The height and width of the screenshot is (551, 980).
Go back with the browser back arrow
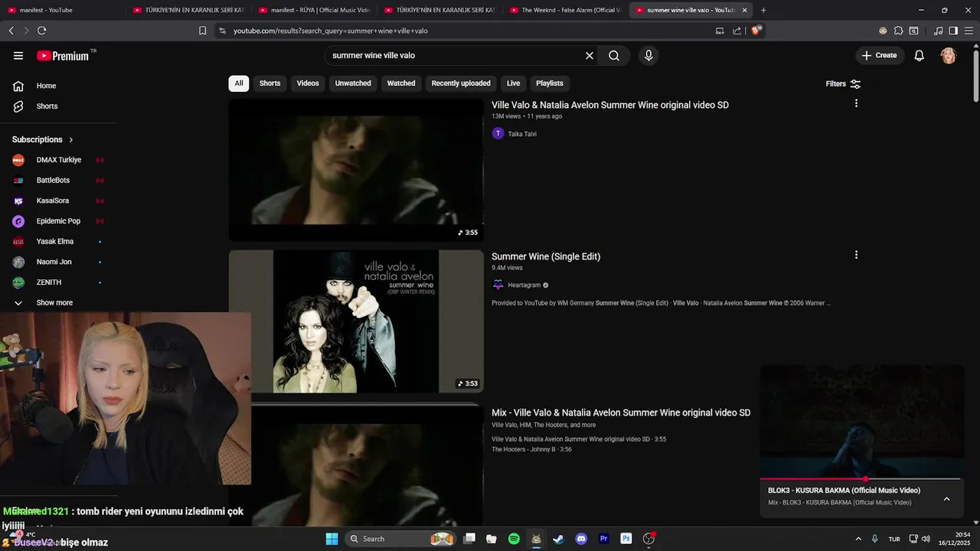[11, 31]
